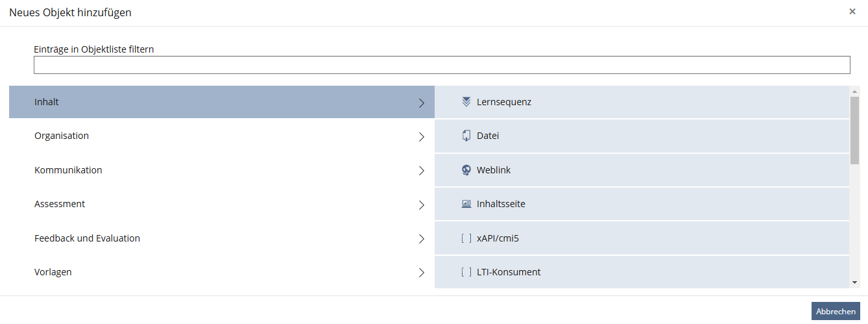Click the Datei file icon

coord(466,136)
